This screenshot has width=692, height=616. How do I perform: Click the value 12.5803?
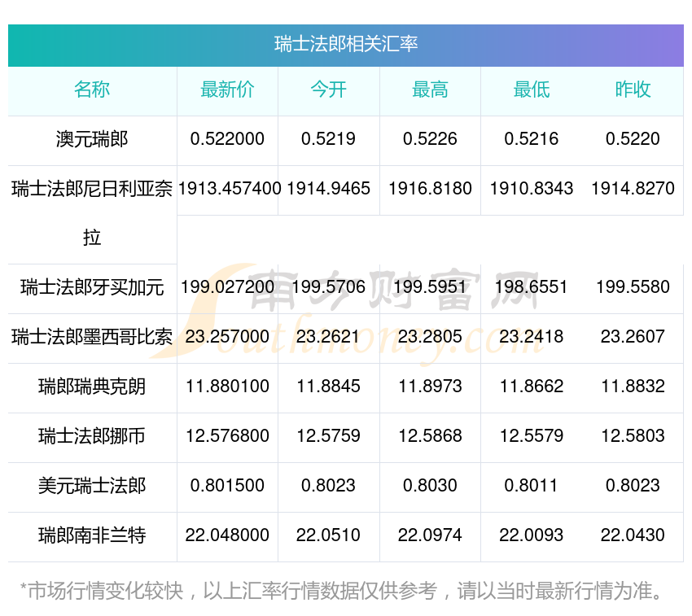(633, 436)
